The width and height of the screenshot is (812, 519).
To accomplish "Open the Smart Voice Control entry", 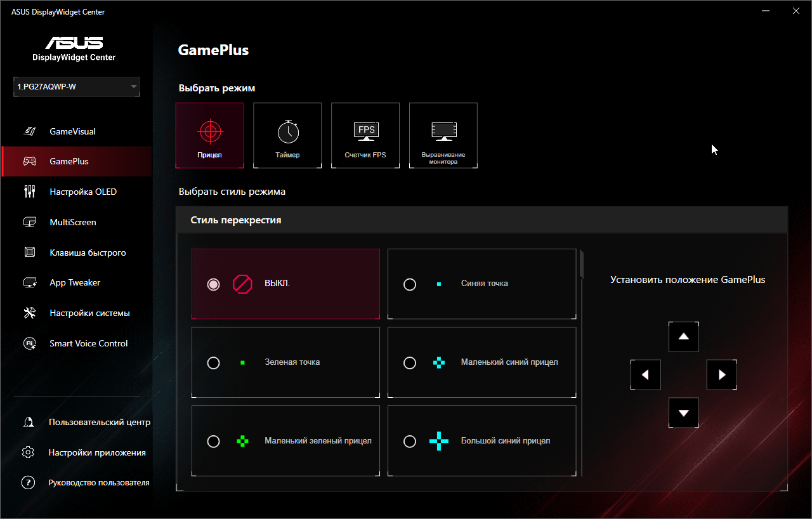I will point(76,343).
